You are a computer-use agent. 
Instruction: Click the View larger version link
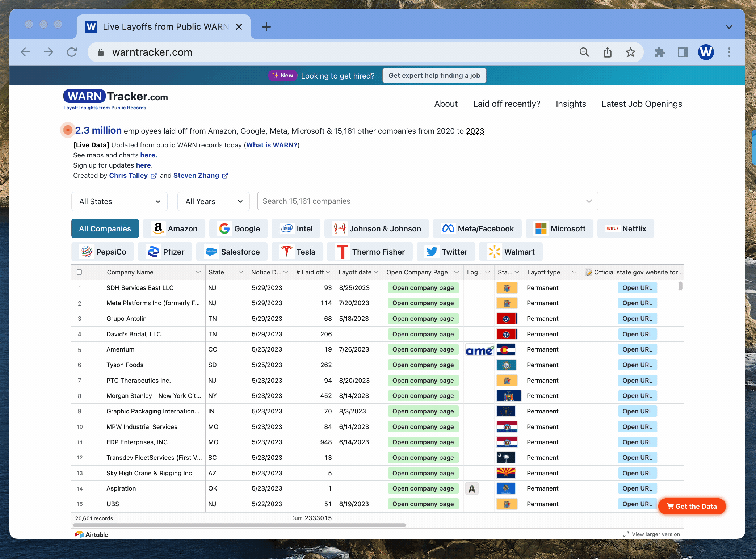pos(656,535)
